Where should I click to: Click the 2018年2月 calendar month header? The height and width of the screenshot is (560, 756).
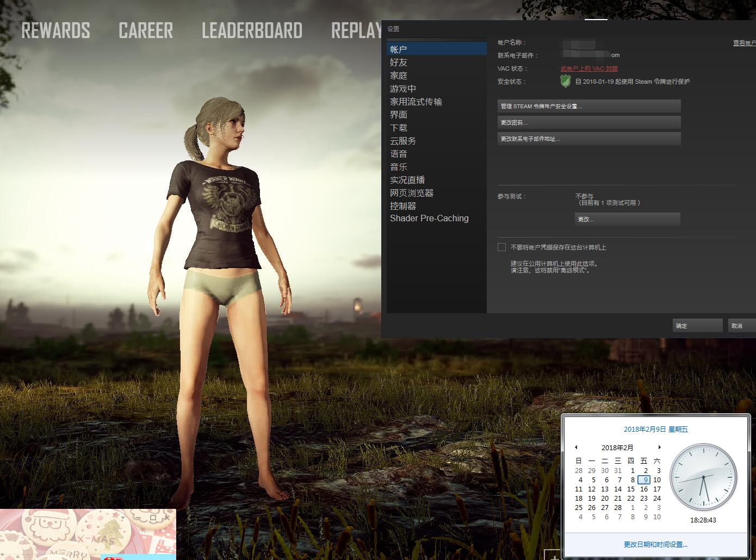tap(617, 447)
